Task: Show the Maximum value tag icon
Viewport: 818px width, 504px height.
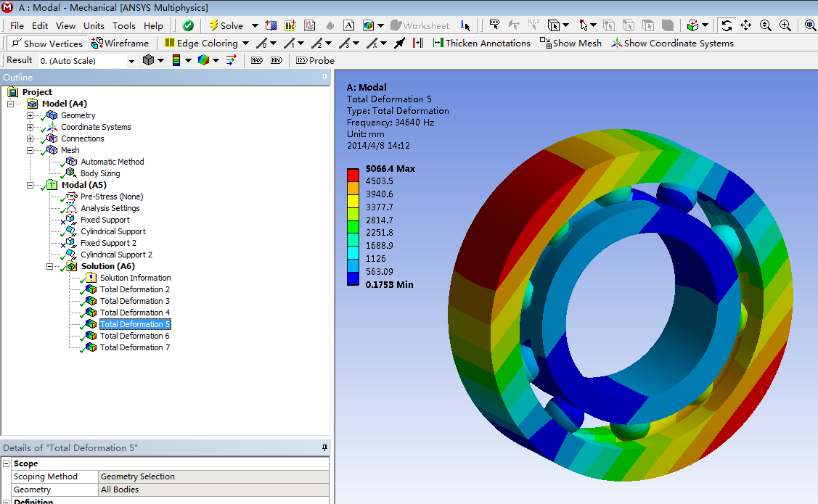Action: [x=256, y=61]
